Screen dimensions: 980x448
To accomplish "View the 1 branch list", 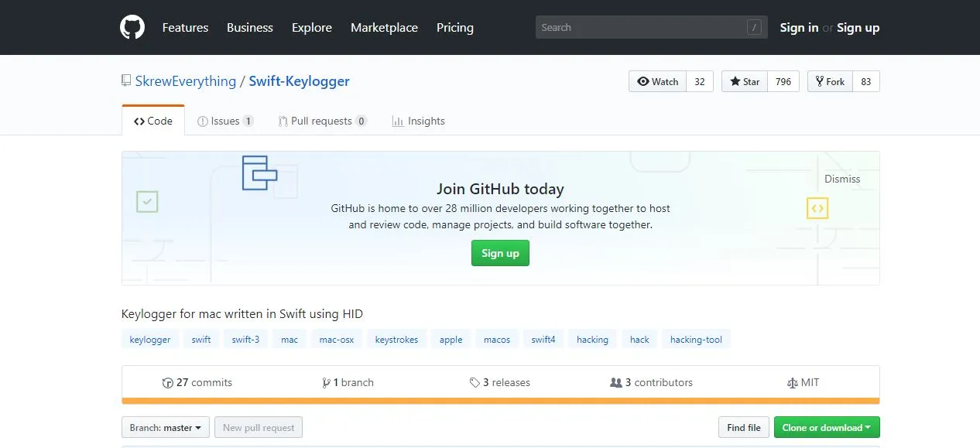I will coord(348,382).
